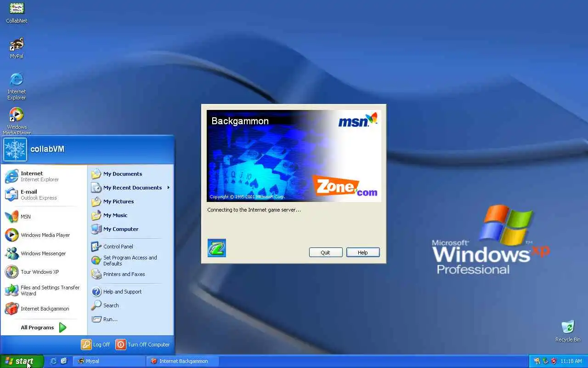Click the MSN Zone.com banner image
Screen dimensions: 588x368
tap(294, 155)
